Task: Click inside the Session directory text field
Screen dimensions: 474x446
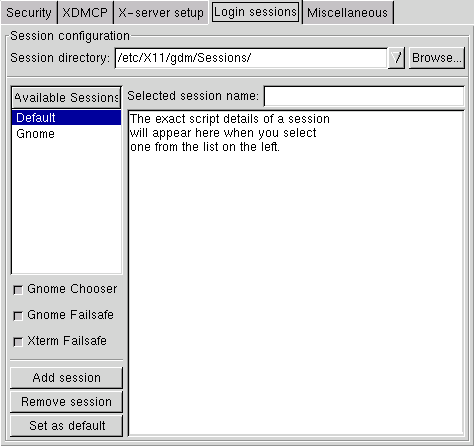Action: point(251,58)
